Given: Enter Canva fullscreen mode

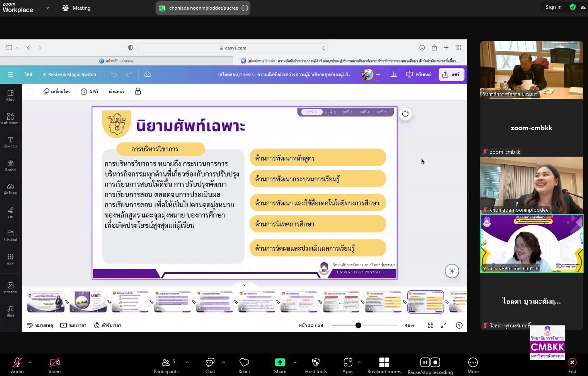Looking at the screenshot, I should (444, 325).
